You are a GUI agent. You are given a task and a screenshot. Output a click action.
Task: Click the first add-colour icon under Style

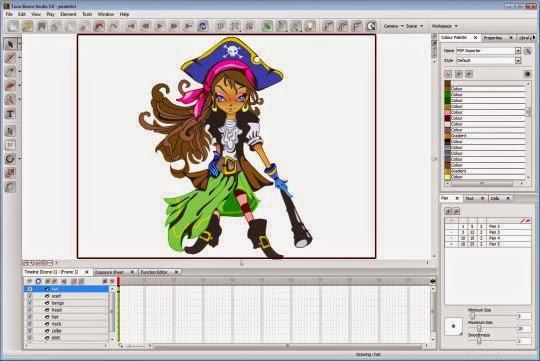point(448,74)
